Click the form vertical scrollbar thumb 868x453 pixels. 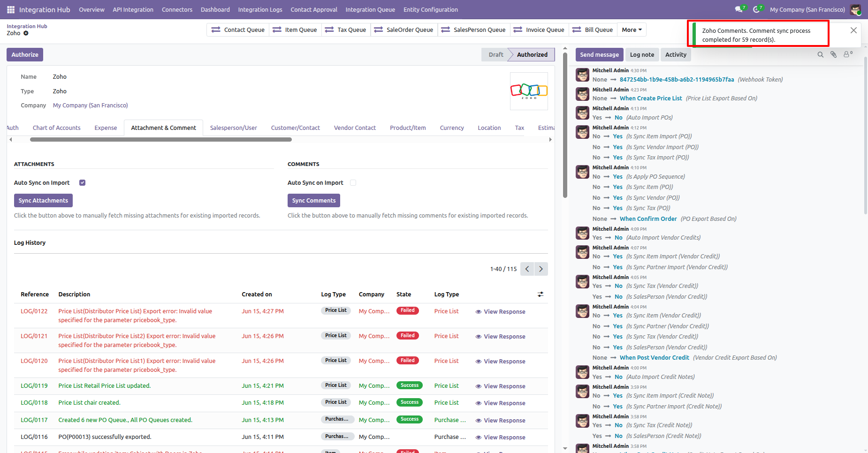pos(565,124)
